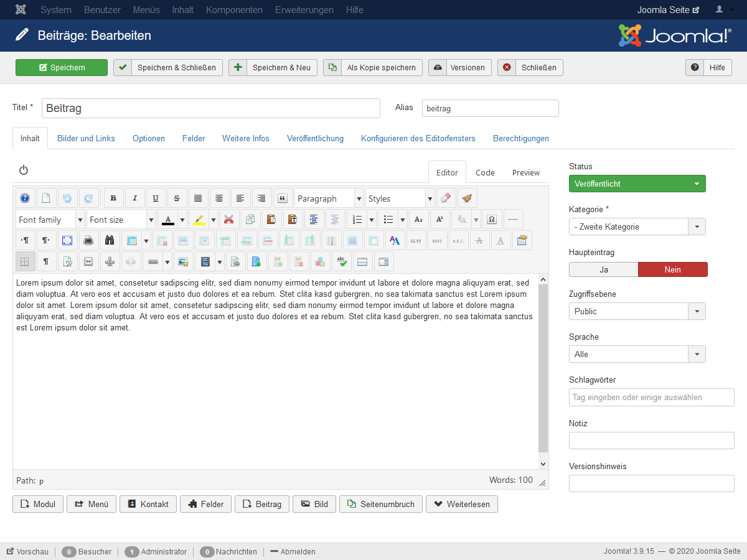747x560 pixels.
Task: Cut selected text with scissors icon
Action: coord(229,220)
